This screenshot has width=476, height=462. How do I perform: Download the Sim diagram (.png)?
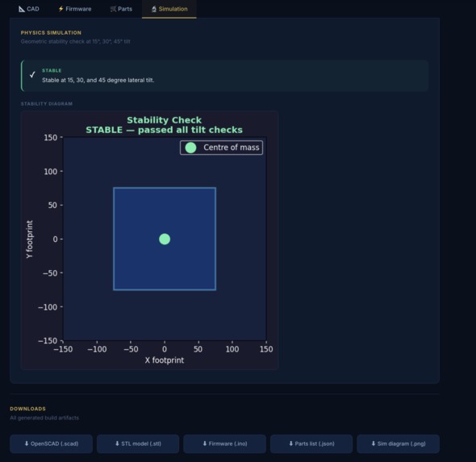398,443
